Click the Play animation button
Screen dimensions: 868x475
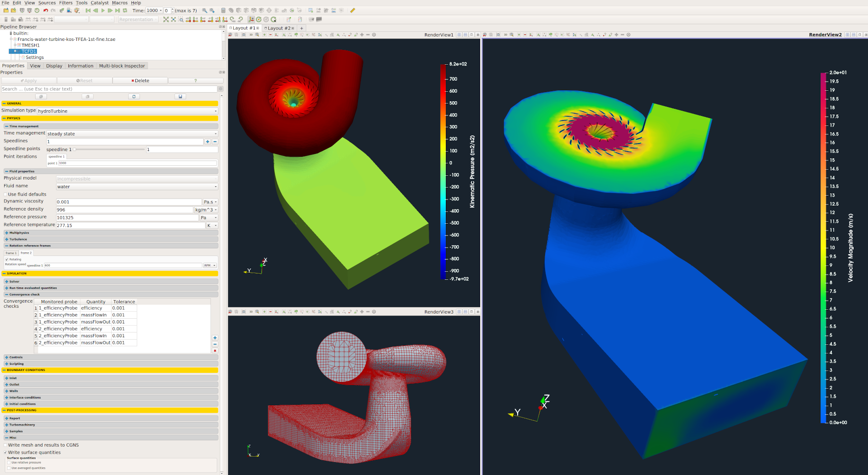[x=103, y=10]
